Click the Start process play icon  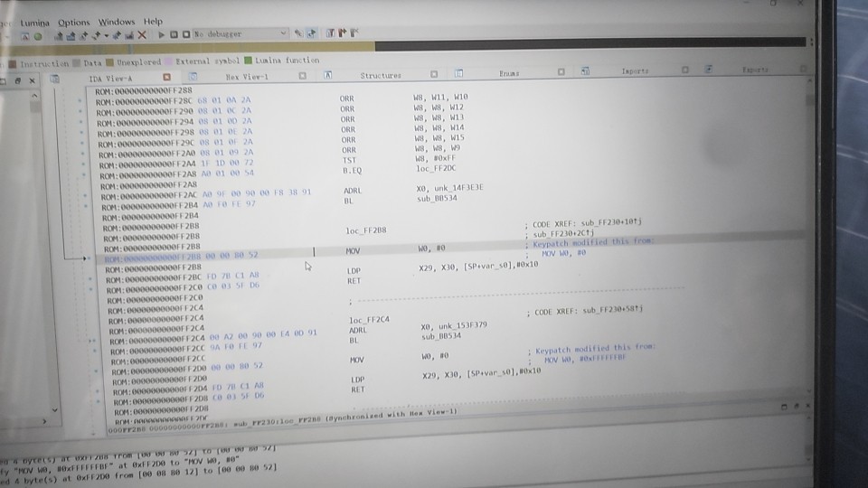[x=161, y=35]
